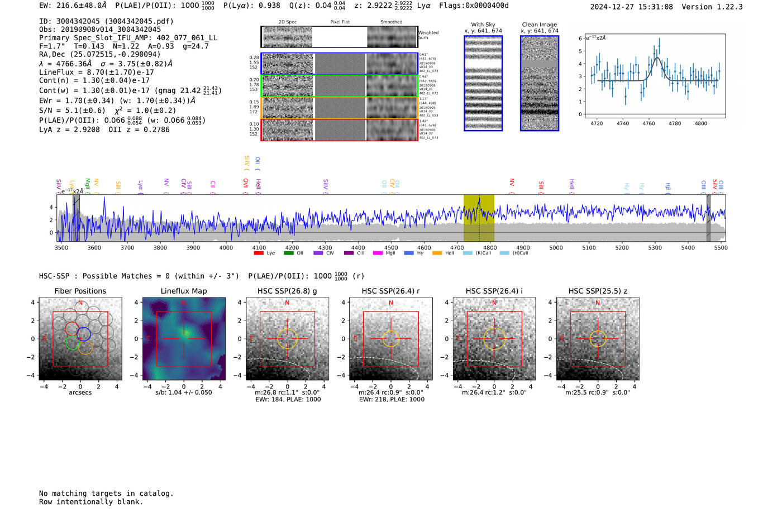This screenshot has width=782, height=532.
Task: Click the 'EWr: 218, PLAE: 1000' caption
Action: point(392,400)
